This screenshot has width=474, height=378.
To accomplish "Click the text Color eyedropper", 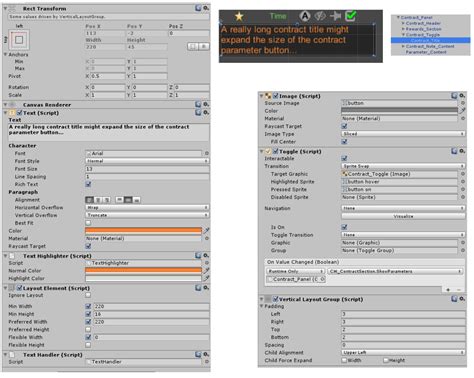I will (x=207, y=230).
